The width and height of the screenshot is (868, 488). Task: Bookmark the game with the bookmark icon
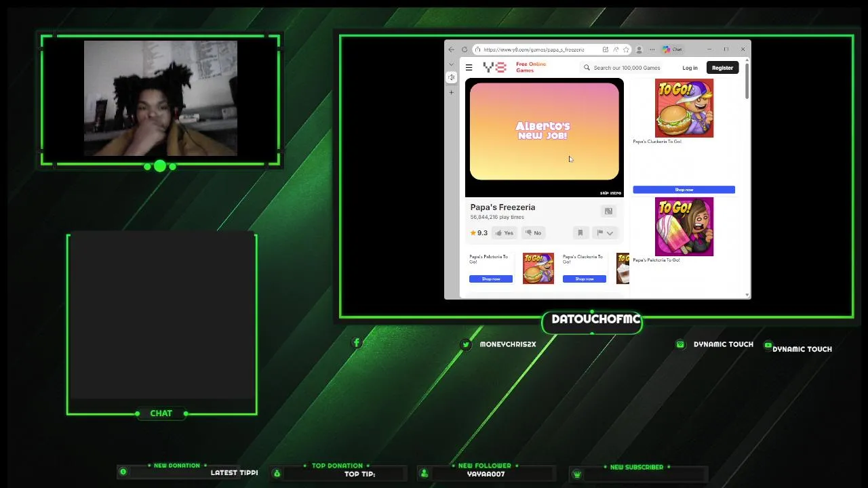click(x=580, y=233)
